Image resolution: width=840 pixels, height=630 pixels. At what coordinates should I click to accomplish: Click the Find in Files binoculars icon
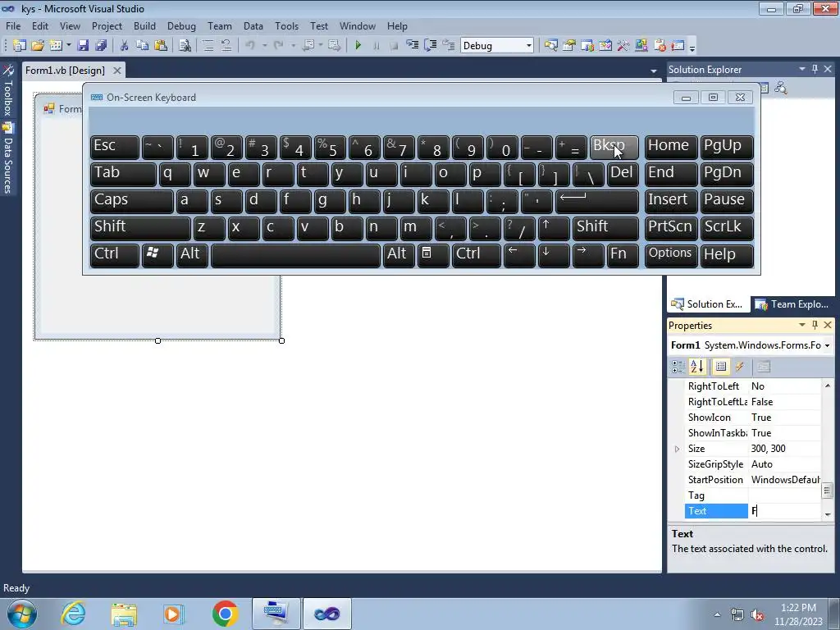pyautogui.click(x=185, y=46)
